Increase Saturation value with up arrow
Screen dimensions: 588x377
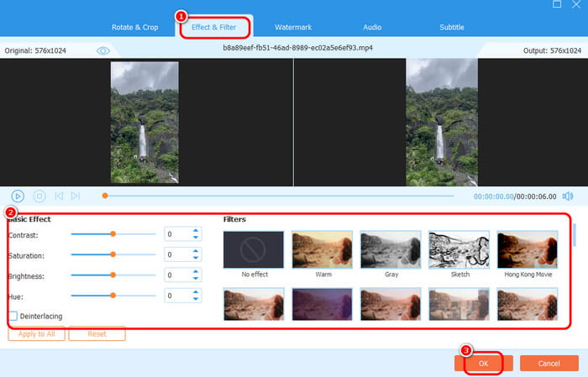[196, 251]
